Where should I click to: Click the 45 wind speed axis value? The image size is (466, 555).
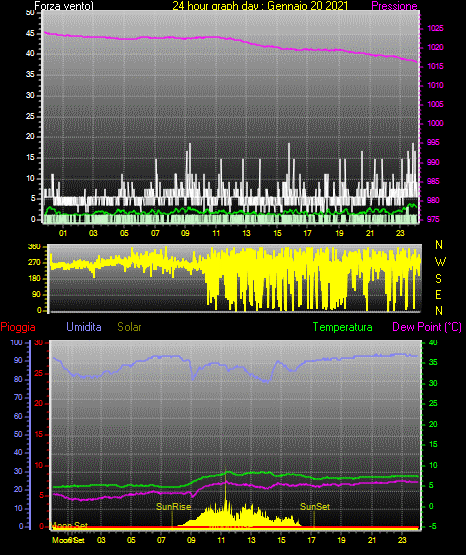coord(30,34)
